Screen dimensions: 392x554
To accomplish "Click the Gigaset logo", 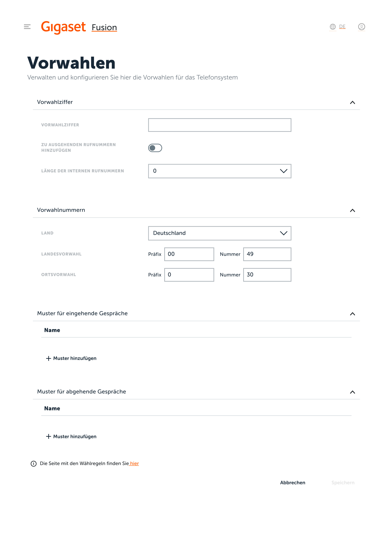I will [x=63, y=27].
